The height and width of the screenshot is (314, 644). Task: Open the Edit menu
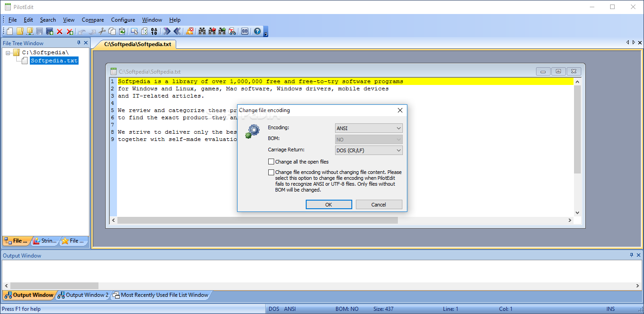point(28,20)
